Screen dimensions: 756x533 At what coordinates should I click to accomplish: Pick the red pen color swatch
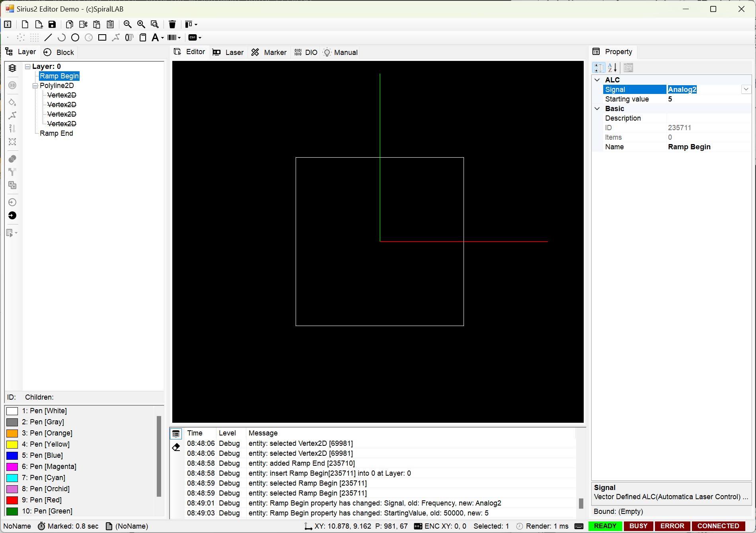12,500
